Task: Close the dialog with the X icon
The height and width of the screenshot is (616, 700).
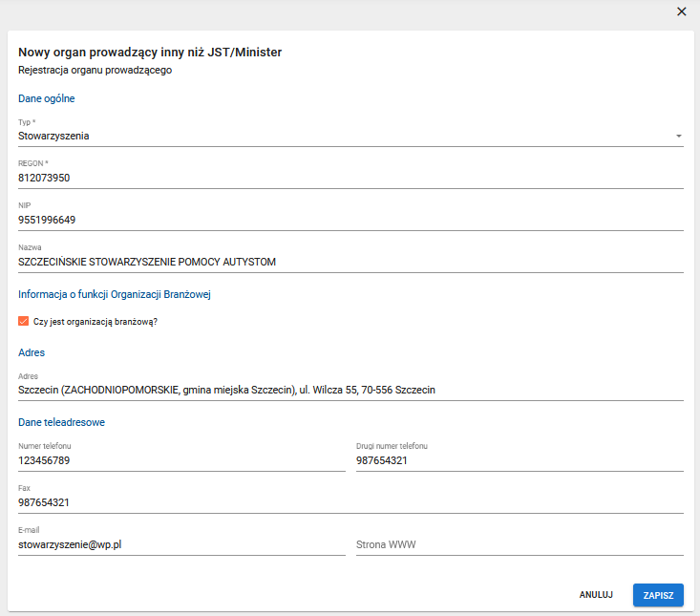Action: coord(681,11)
